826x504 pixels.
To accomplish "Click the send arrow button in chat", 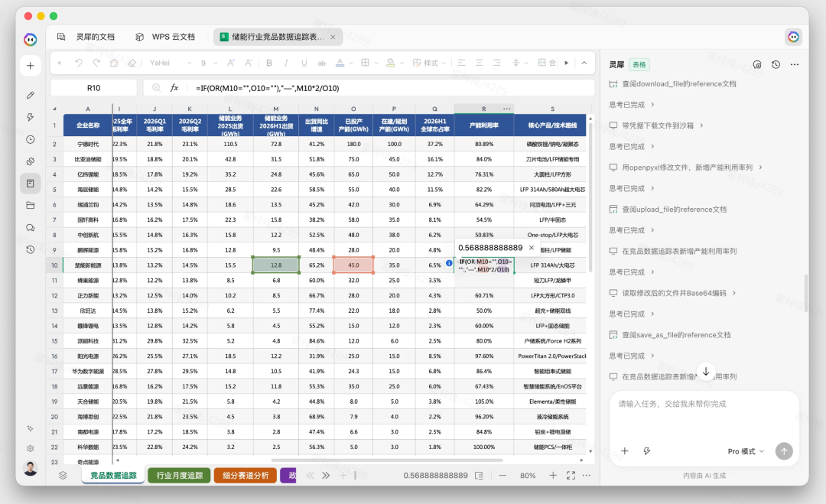I will [x=784, y=450].
